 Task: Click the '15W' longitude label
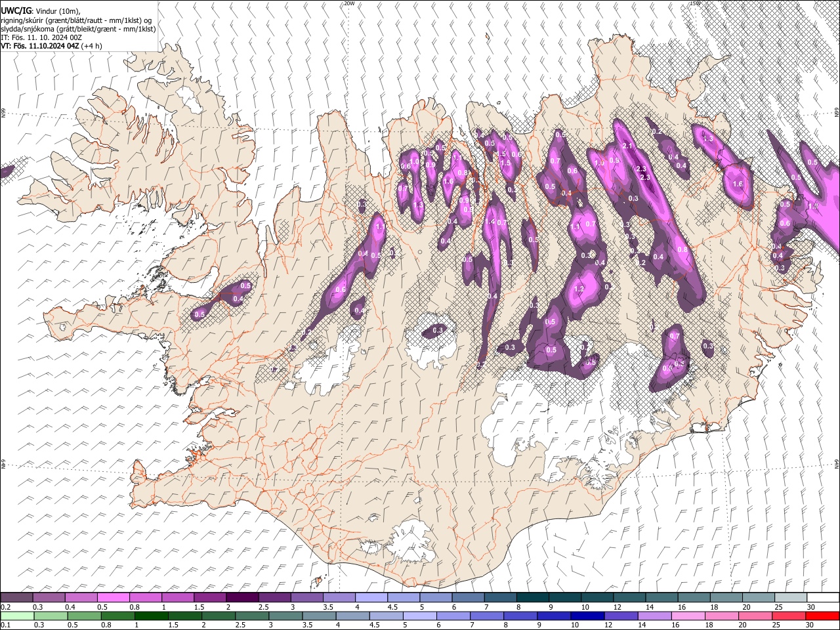pyautogui.click(x=696, y=3)
